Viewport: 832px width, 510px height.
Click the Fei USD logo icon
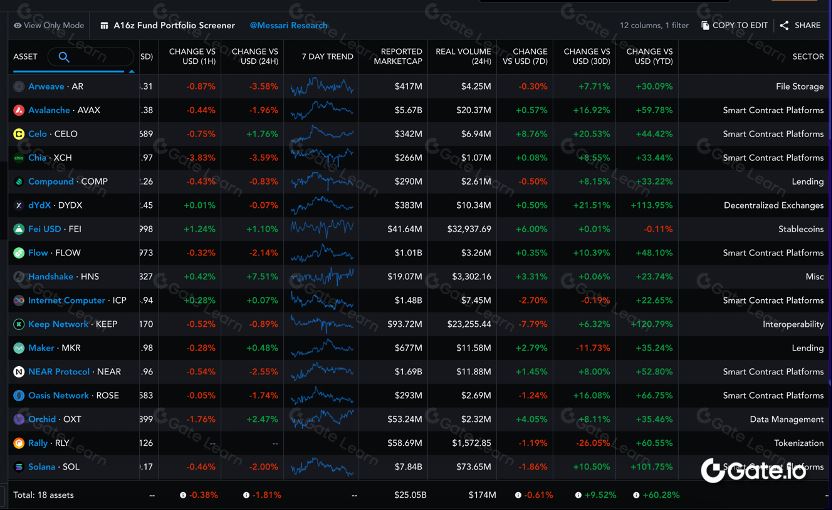(x=19, y=229)
